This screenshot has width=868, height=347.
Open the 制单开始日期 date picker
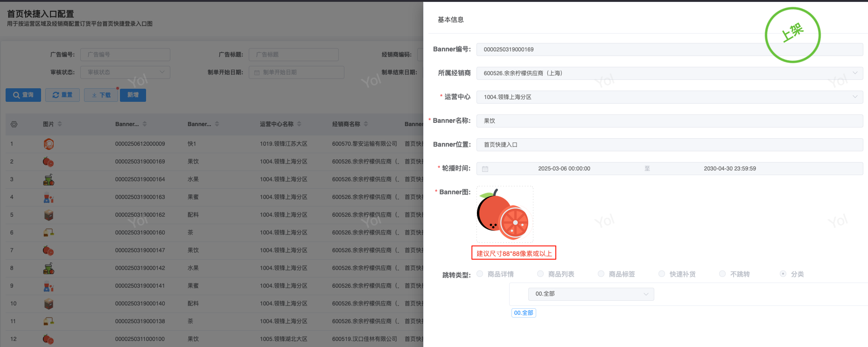pos(296,72)
